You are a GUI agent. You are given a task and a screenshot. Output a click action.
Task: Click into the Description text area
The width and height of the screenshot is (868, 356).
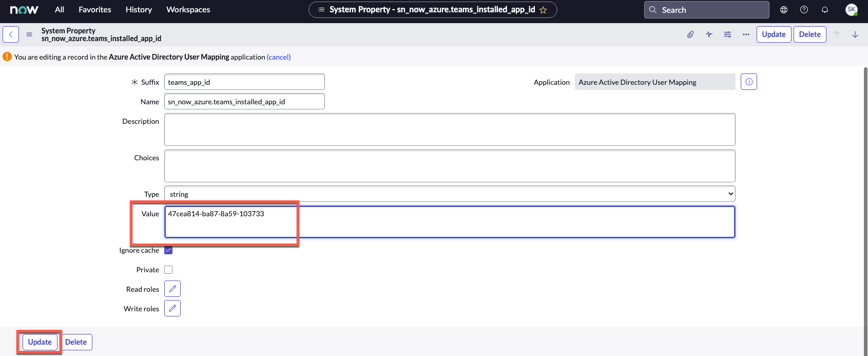click(450, 129)
